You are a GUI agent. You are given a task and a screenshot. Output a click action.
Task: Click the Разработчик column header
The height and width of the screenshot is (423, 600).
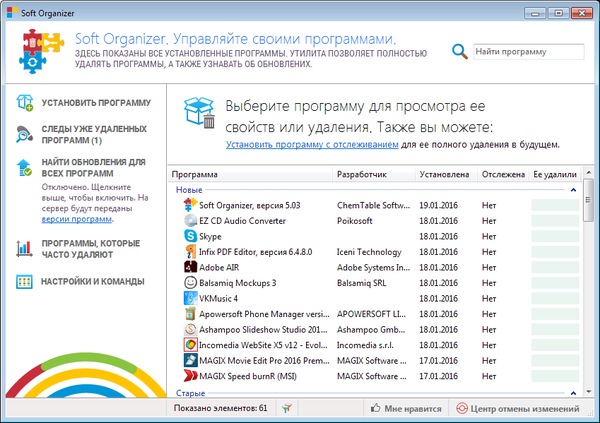click(x=372, y=174)
